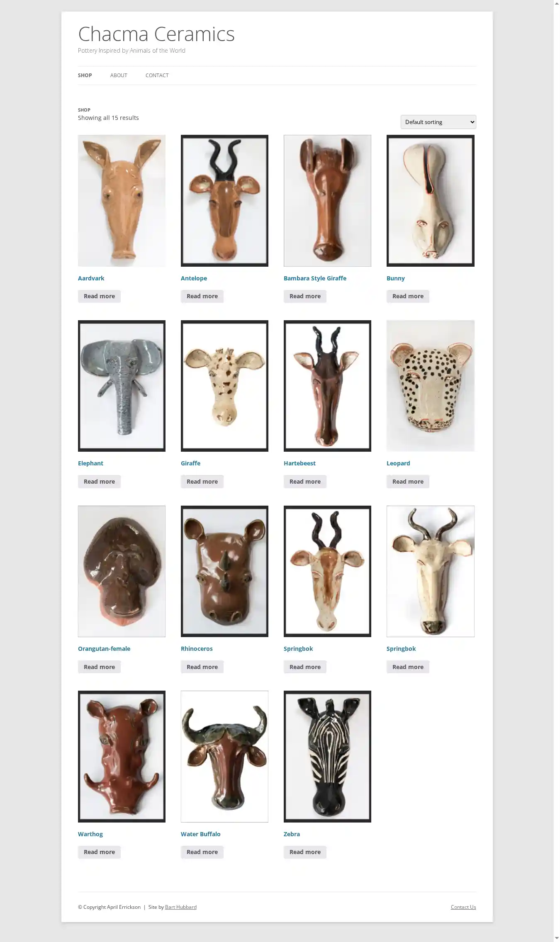Click Read more under Antelope
560x942 pixels.
[202, 296]
